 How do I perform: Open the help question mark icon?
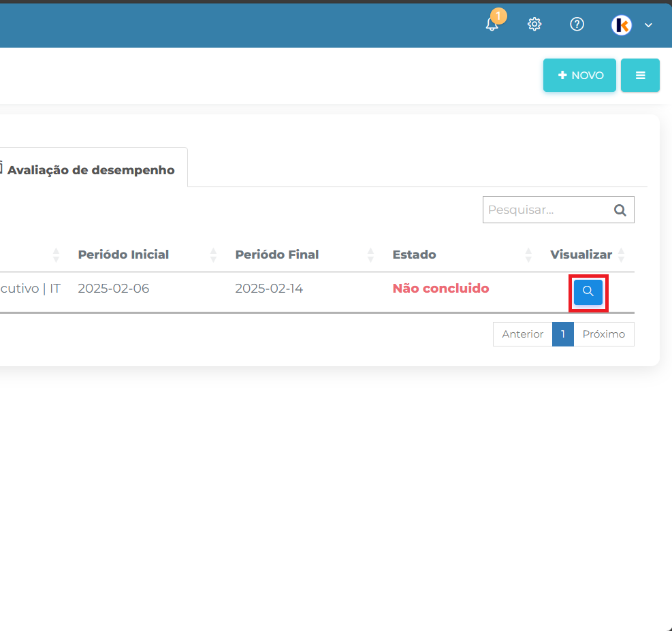(x=577, y=24)
